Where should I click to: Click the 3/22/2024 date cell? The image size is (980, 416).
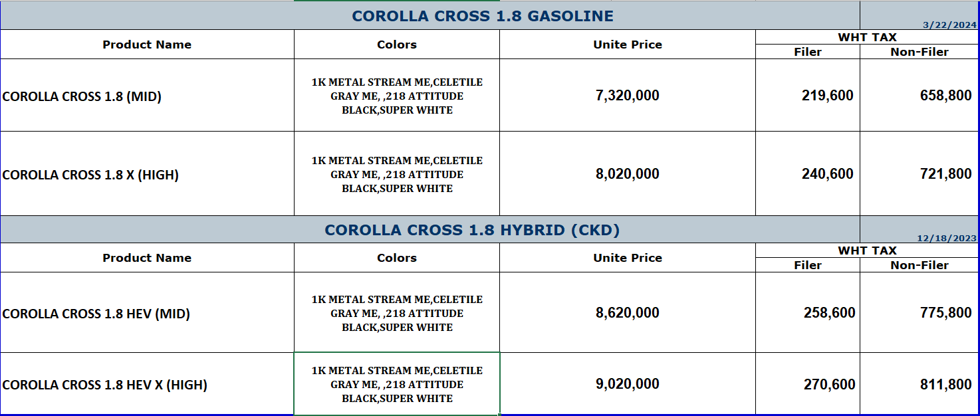(x=949, y=25)
